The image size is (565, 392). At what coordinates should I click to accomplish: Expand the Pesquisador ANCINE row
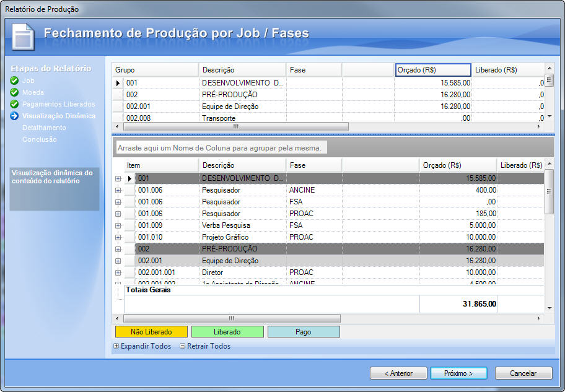(118, 190)
